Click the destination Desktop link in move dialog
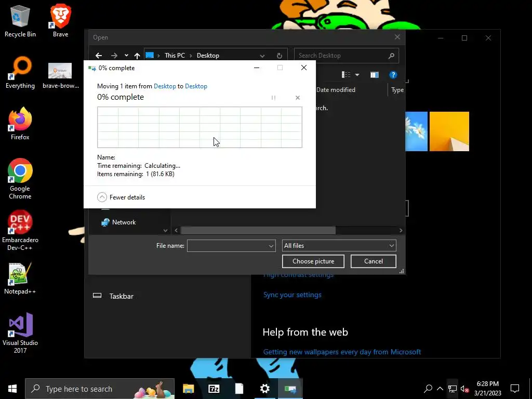532x399 pixels. pyautogui.click(x=196, y=86)
